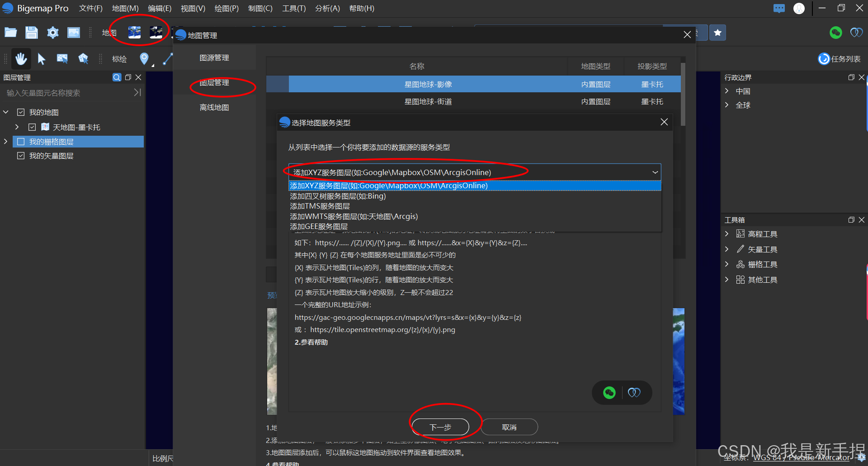This screenshot has height=466, width=868.
Task: Open the 绘图(P) menu
Action: 226,9
